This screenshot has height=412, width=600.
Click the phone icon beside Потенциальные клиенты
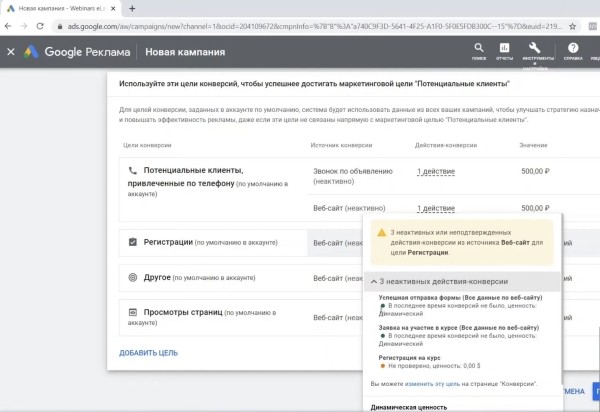pos(132,171)
